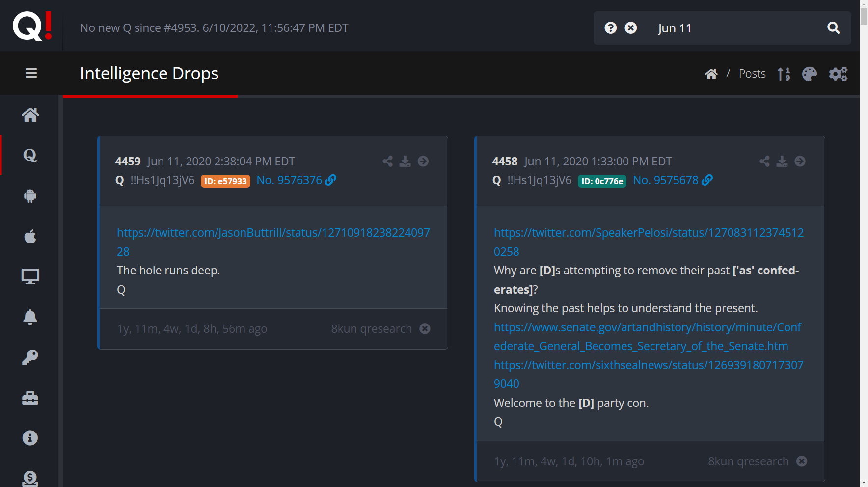868x487 pixels.
Task: Select the Q posts sidebar item
Action: 30,156
